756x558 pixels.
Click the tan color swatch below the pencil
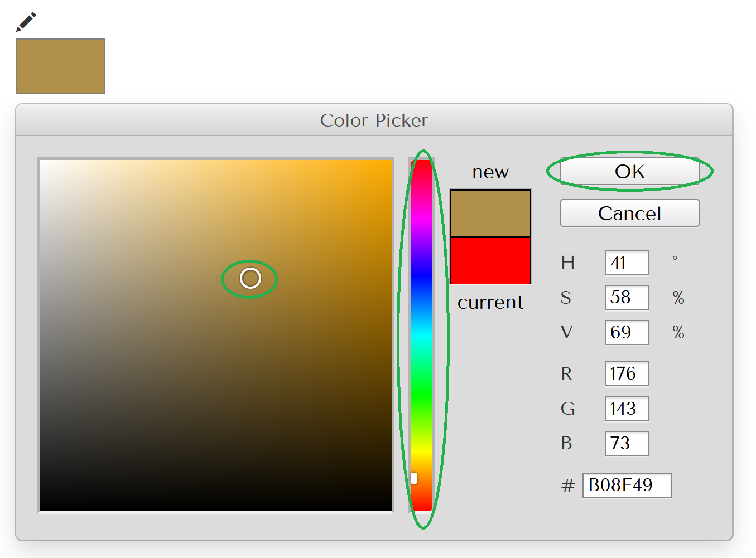click(61, 66)
